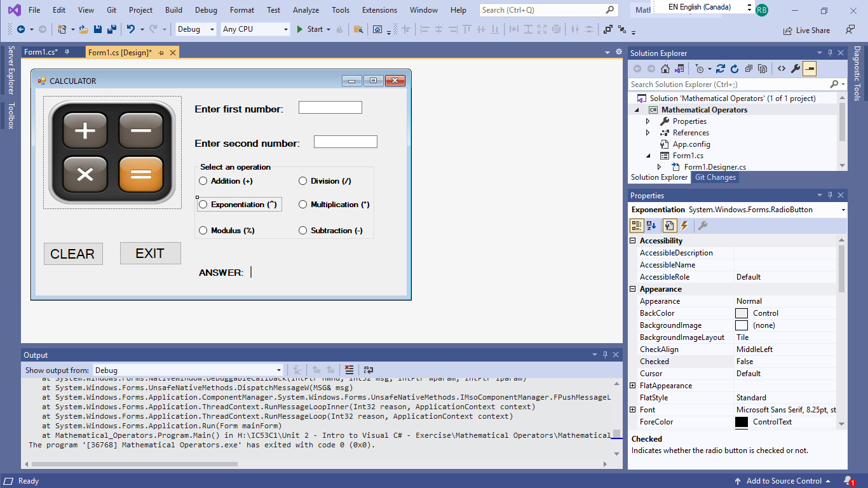Open the Build menu
Image resolution: width=868 pixels, height=488 pixels.
click(x=173, y=10)
